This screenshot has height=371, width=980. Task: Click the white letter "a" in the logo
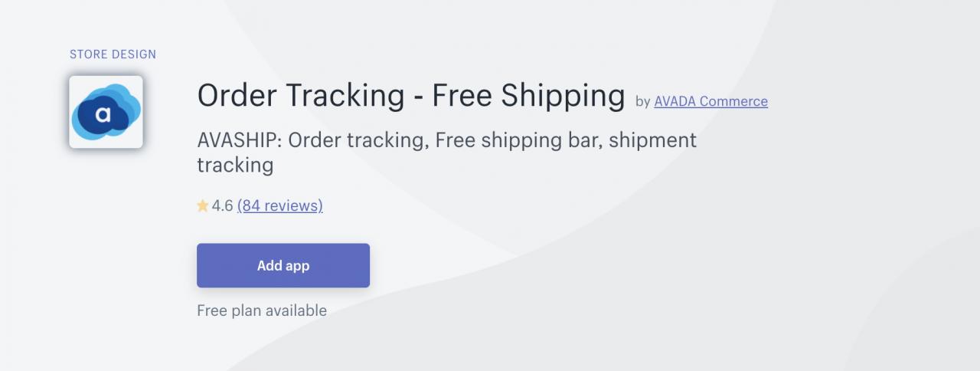tap(103, 115)
